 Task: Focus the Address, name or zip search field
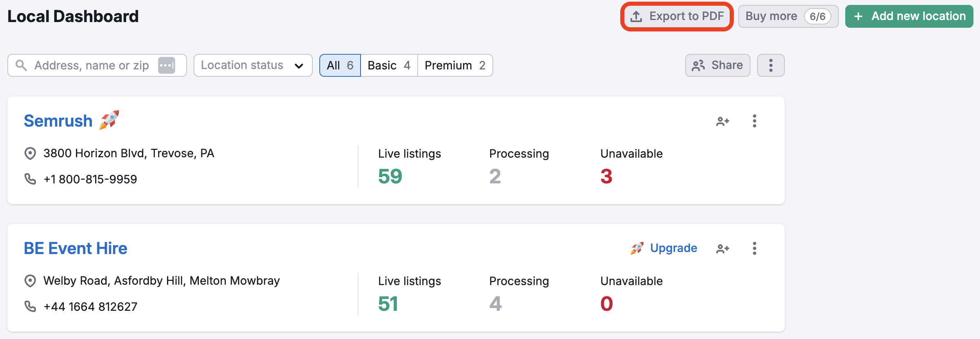(97, 65)
